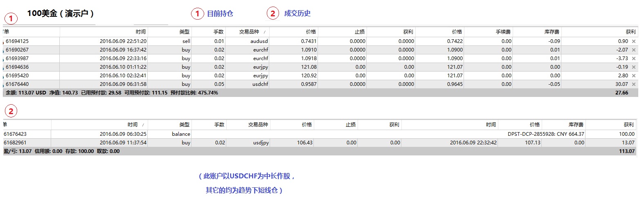This screenshot has height=209, width=644.
Task: Select order number 61695420
Action: point(17,76)
